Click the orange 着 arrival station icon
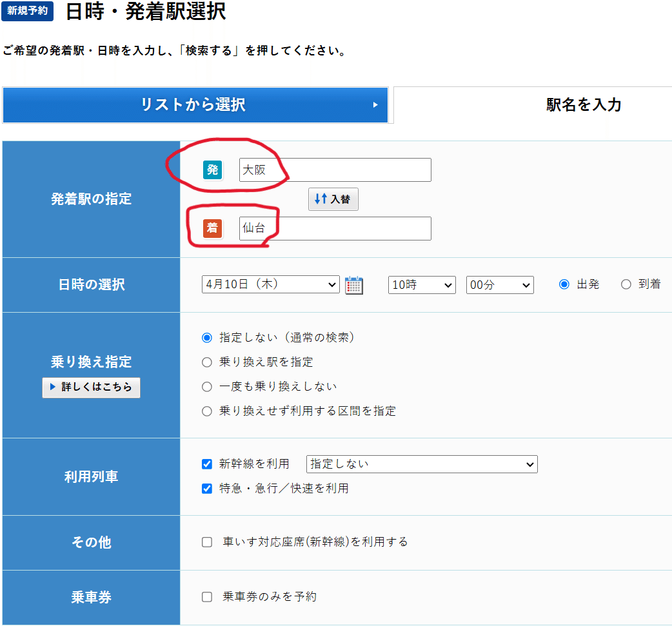This screenshot has width=672, height=626. tap(213, 228)
